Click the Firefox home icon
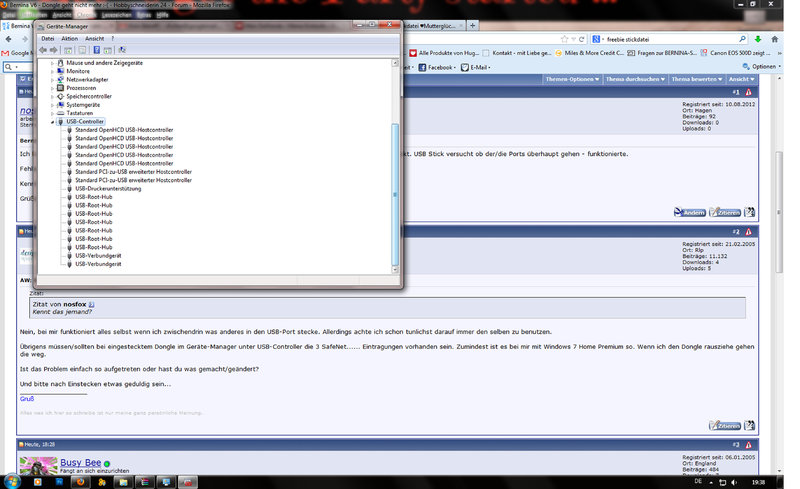 point(774,39)
